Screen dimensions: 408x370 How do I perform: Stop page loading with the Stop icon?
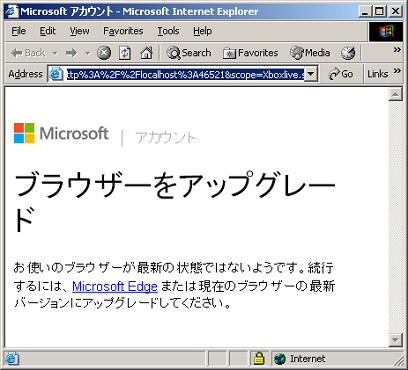tap(104, 53)
